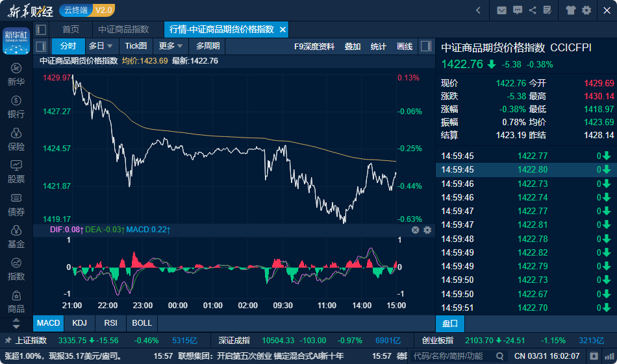Open the 债券 section in left sidebar
The image size is (617, 364).
point(16,205)
